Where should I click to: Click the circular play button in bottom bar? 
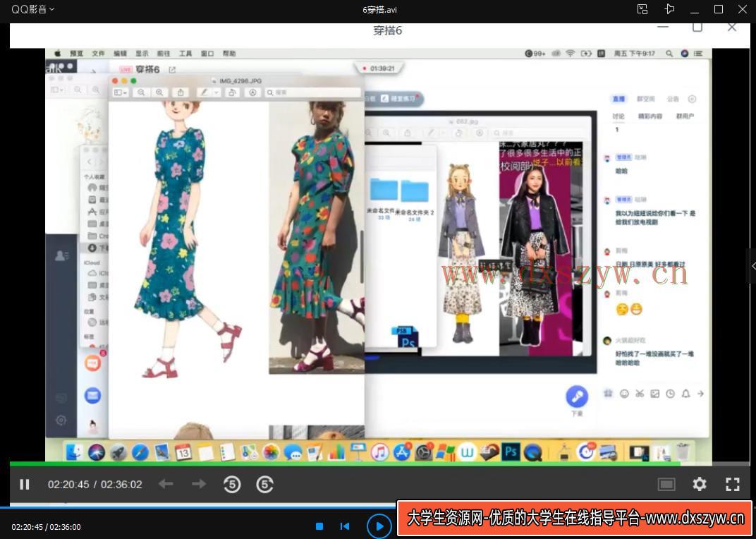[x=379, y=526]
